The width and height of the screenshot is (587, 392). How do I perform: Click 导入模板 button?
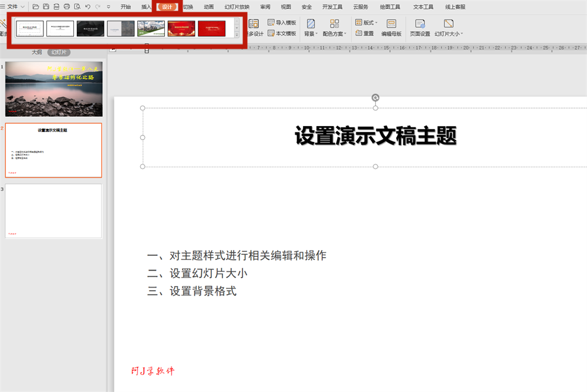282,22
